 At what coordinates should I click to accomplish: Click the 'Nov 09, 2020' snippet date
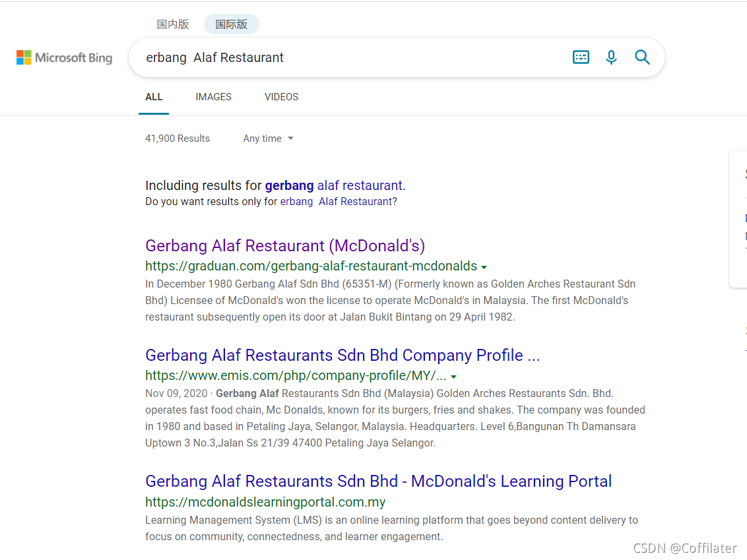[x=176, y=393]
